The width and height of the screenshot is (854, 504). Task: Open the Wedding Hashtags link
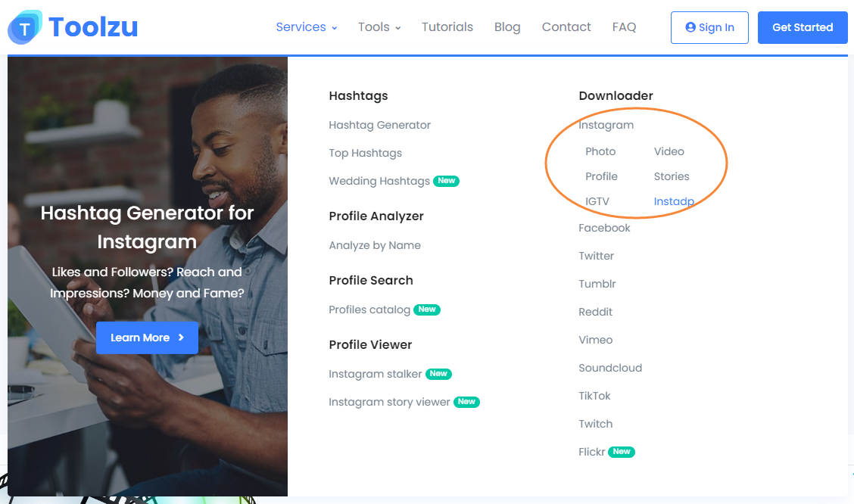click(379, 182)
